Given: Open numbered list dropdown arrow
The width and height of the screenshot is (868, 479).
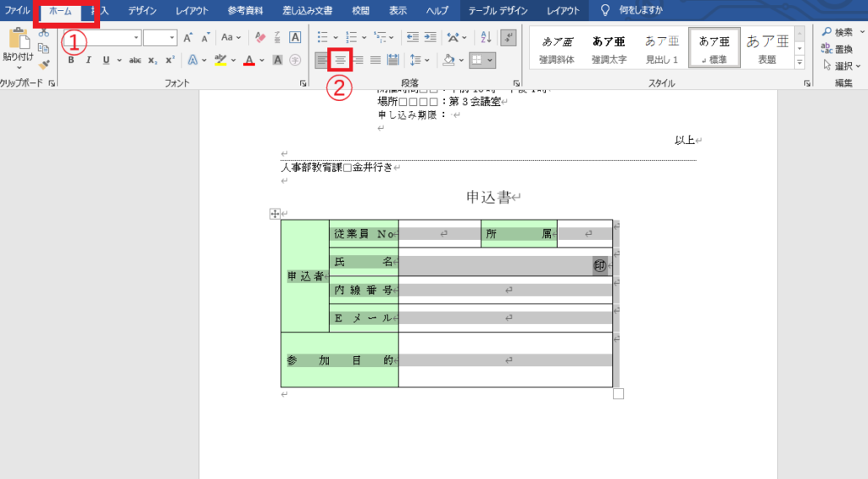Looking at the screenshot, I should tap(364, 37).
